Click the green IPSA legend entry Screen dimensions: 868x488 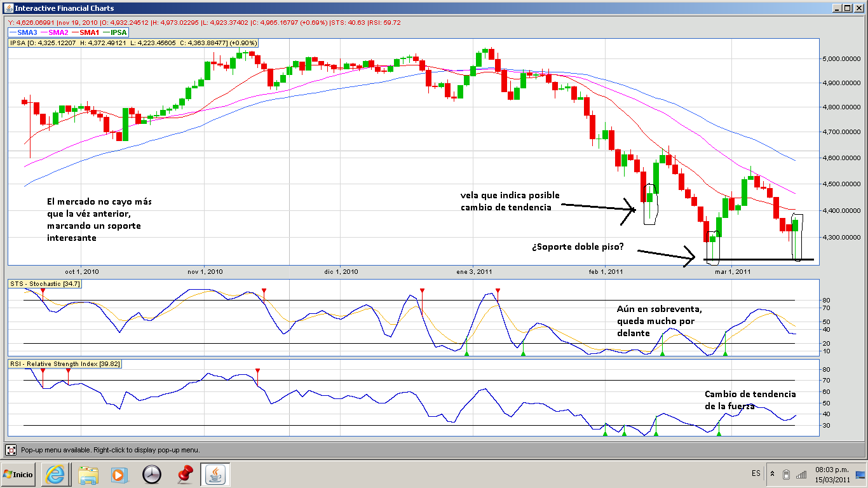114,32
